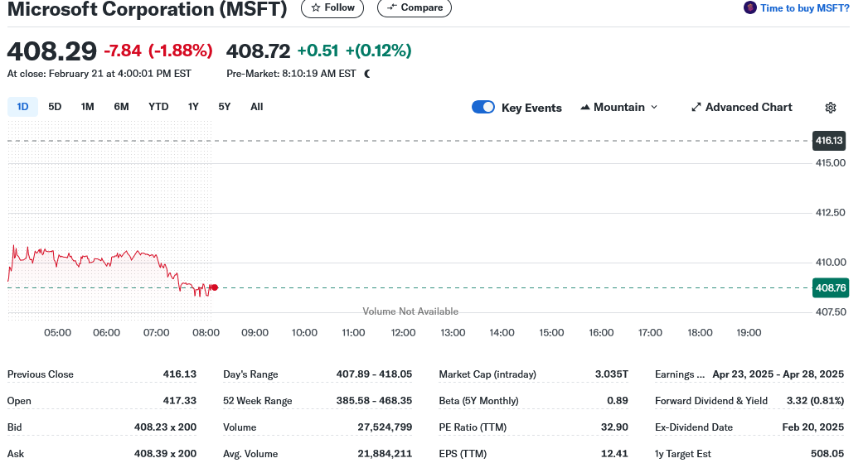Viewport: 868px width, 468px height.
Task: Click the Time to buy MSFT avatar icon
Action: click(x=750, y=7)
